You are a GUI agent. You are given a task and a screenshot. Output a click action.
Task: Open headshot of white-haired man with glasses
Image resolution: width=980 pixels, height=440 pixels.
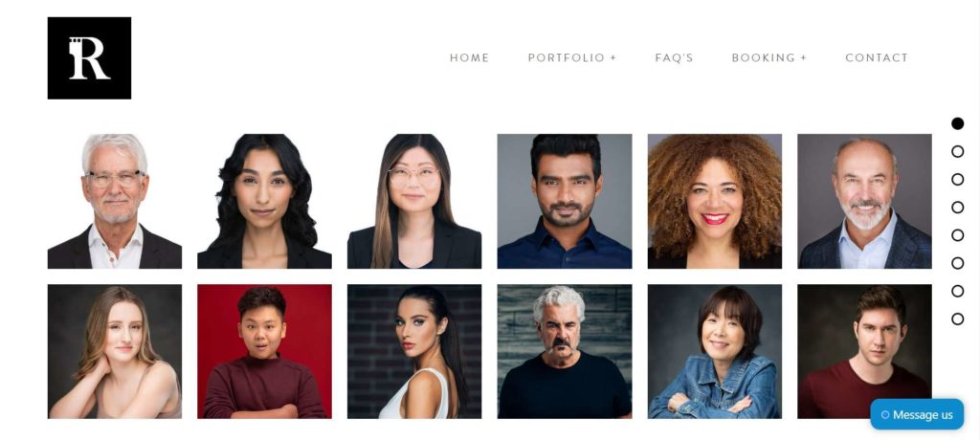coord(115,201)
